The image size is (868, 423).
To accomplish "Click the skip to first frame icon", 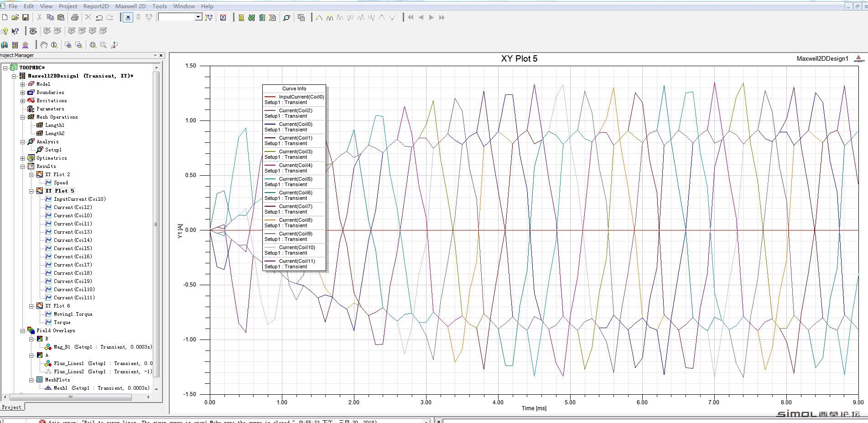I will pyautogui.click(x=411, y=17).
